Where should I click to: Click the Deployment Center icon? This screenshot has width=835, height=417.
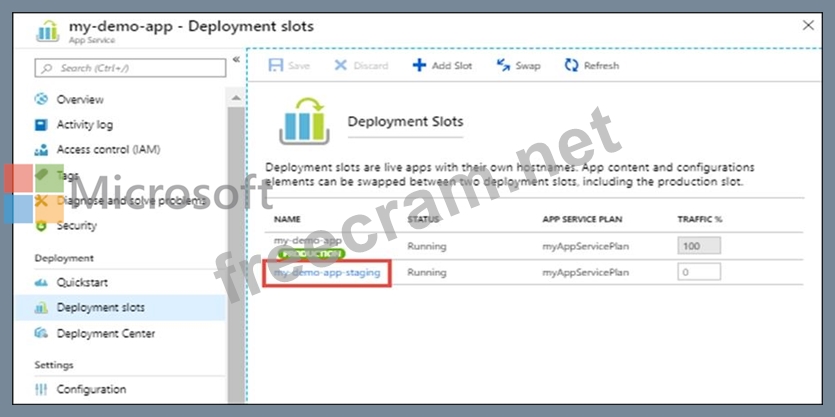point(41,333)
